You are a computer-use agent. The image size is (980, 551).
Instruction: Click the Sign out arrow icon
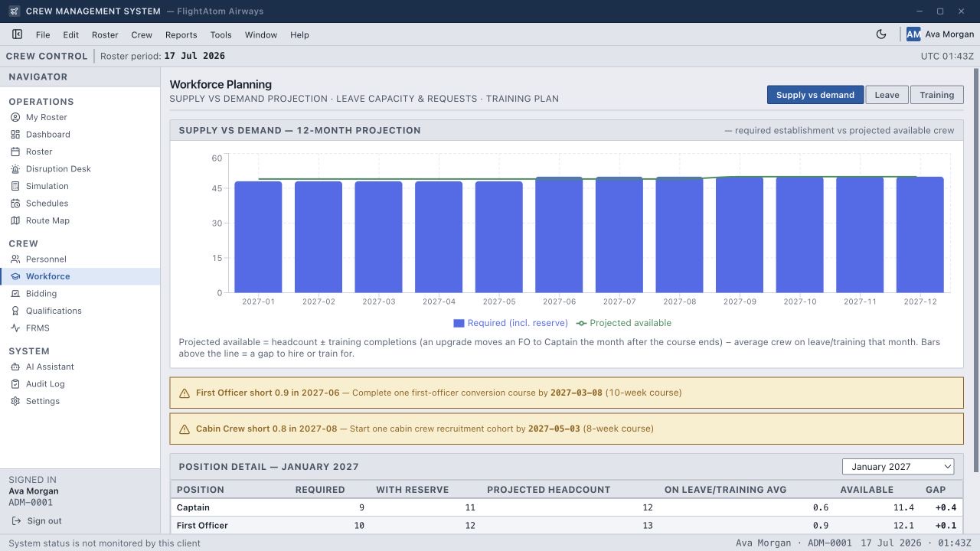[x=17, y=521]
